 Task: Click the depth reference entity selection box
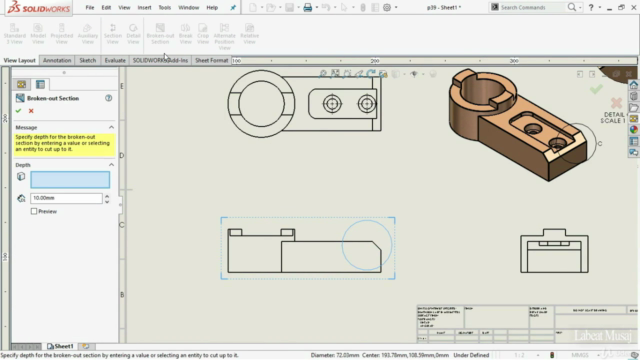(x=70, y=180)
